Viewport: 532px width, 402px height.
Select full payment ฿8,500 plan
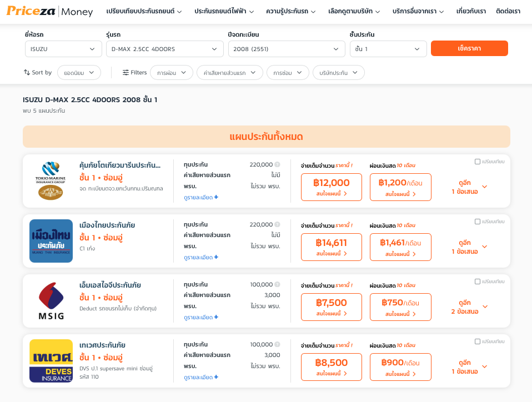tap(332, 367)
